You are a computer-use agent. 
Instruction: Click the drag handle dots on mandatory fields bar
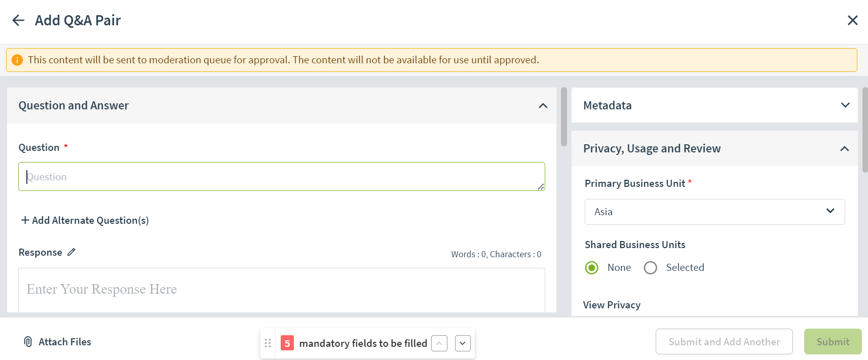(x=268, y=343)
